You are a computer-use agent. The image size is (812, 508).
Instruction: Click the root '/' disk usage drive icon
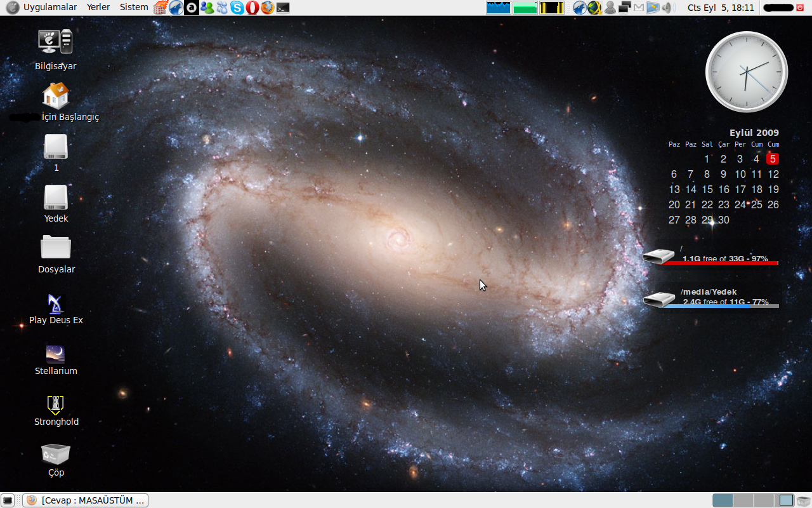[658, 256]
